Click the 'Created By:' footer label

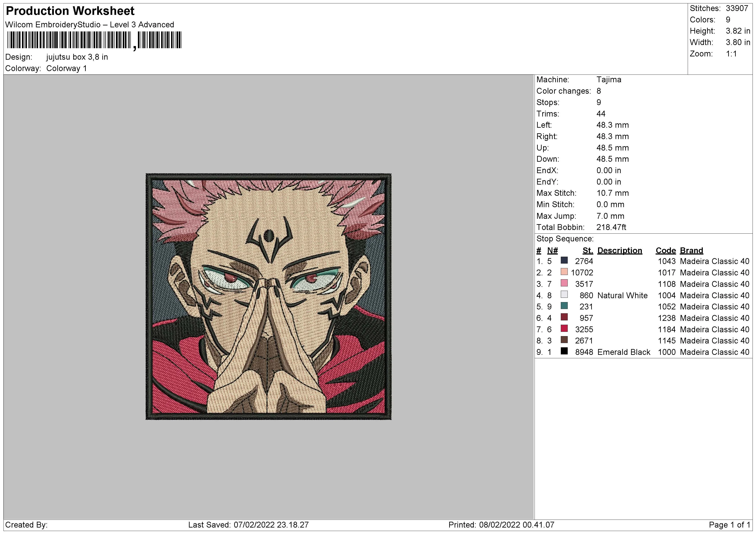[x=26, y=525]
